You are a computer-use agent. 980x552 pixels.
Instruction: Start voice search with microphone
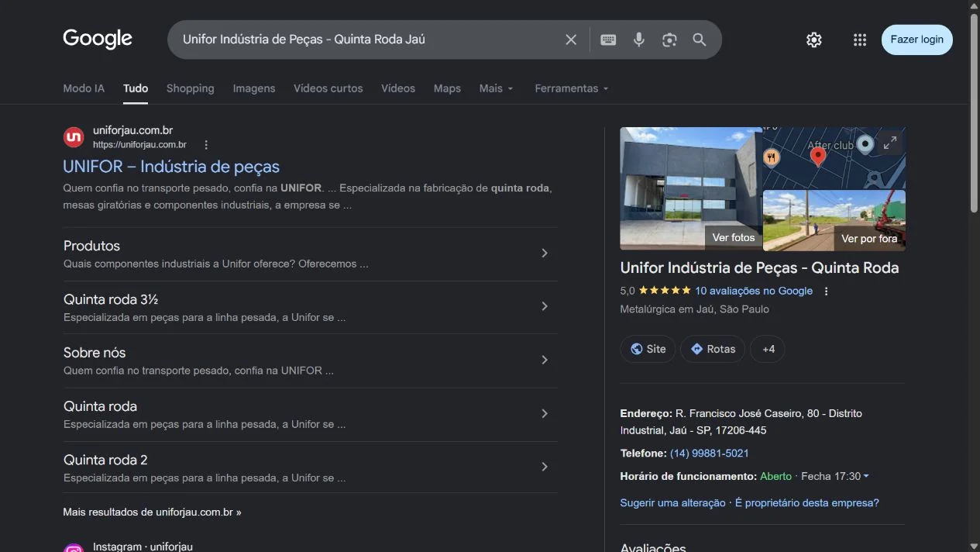[638, 40]
